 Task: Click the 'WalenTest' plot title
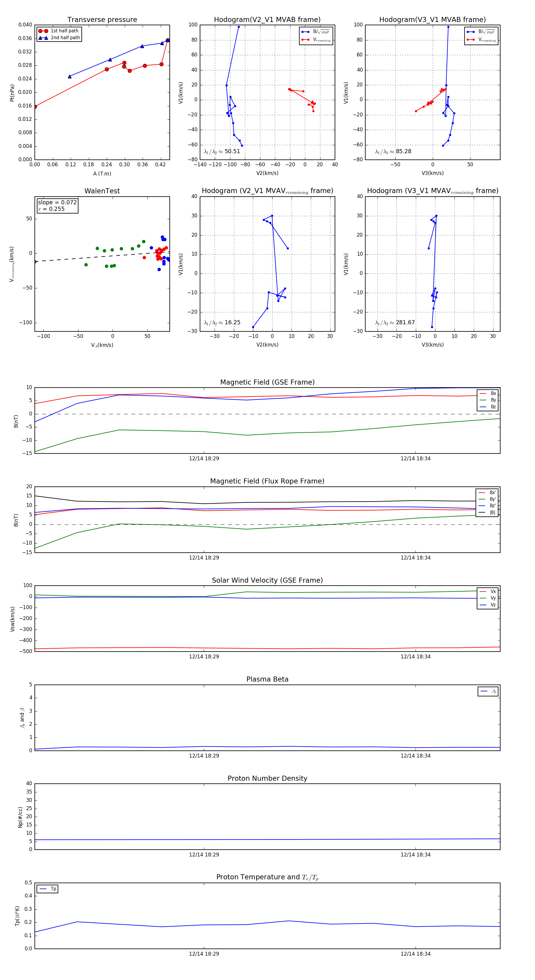(102, 191)
